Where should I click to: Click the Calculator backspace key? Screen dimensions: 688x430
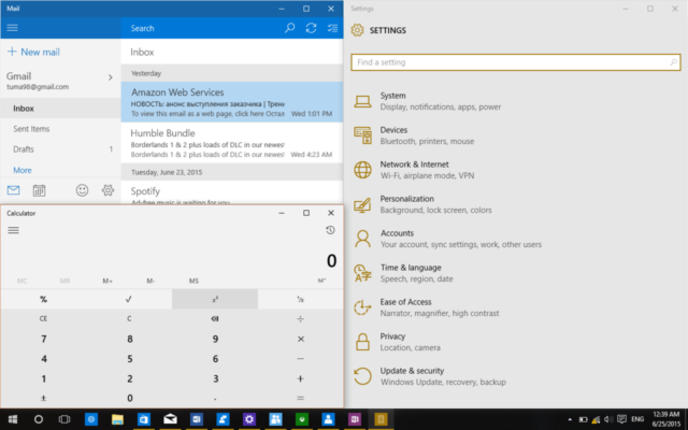[215, 319]
